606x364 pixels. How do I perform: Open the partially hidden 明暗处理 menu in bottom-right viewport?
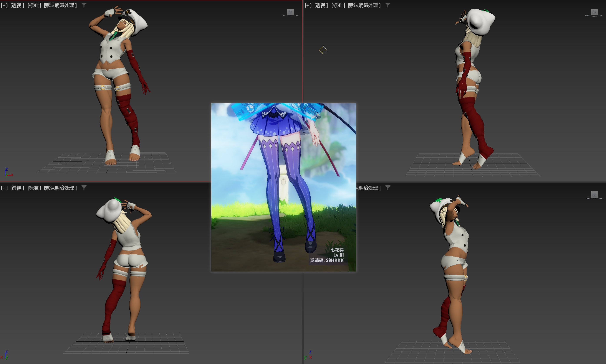(x=368, y=188)
